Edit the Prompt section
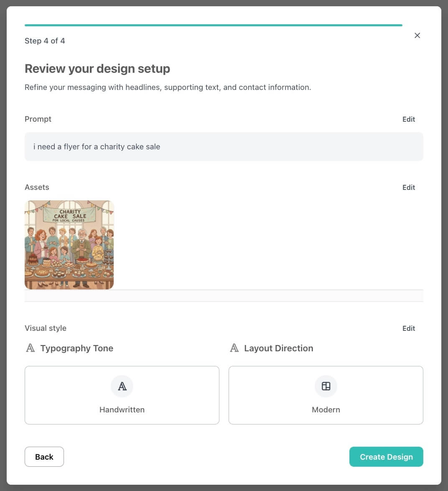 click(409, 119)
